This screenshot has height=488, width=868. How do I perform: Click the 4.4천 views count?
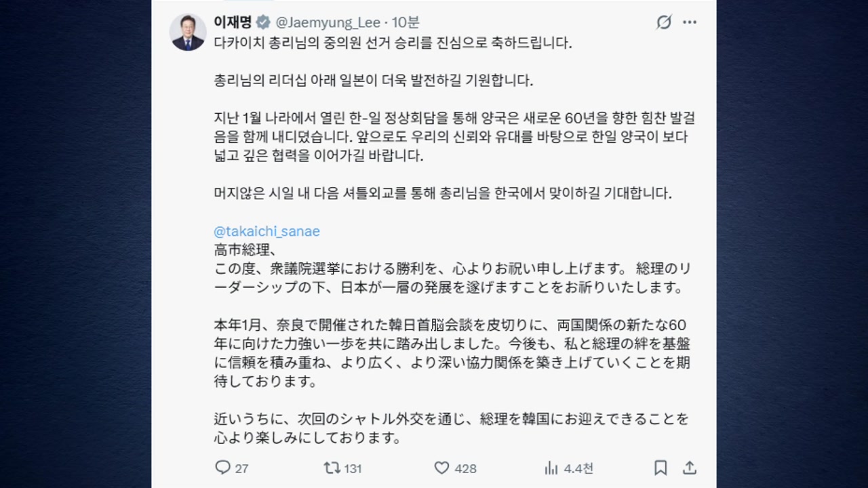point(578,468)
